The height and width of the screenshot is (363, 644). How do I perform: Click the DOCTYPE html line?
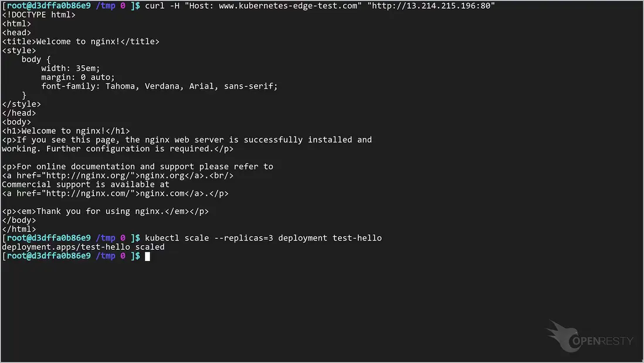click(x=39, y=14)
